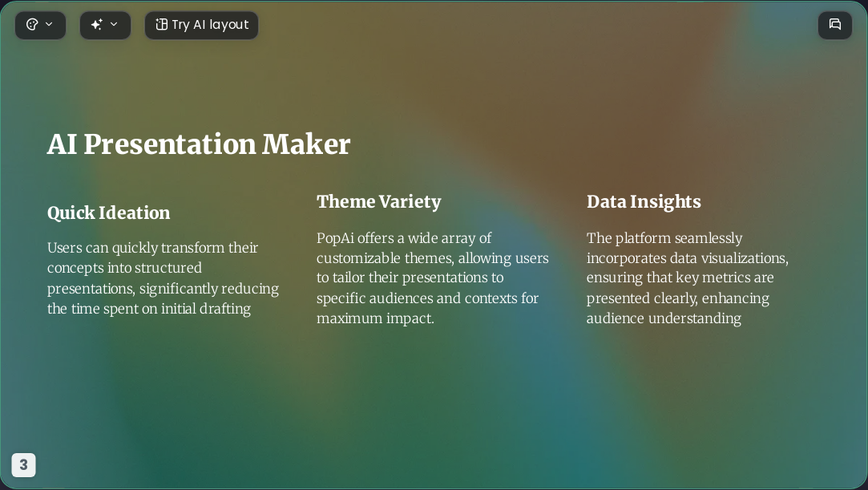Screen dimensions: 868x490
Task: Click the words maximum impact
Action: [x=375, y=318]
